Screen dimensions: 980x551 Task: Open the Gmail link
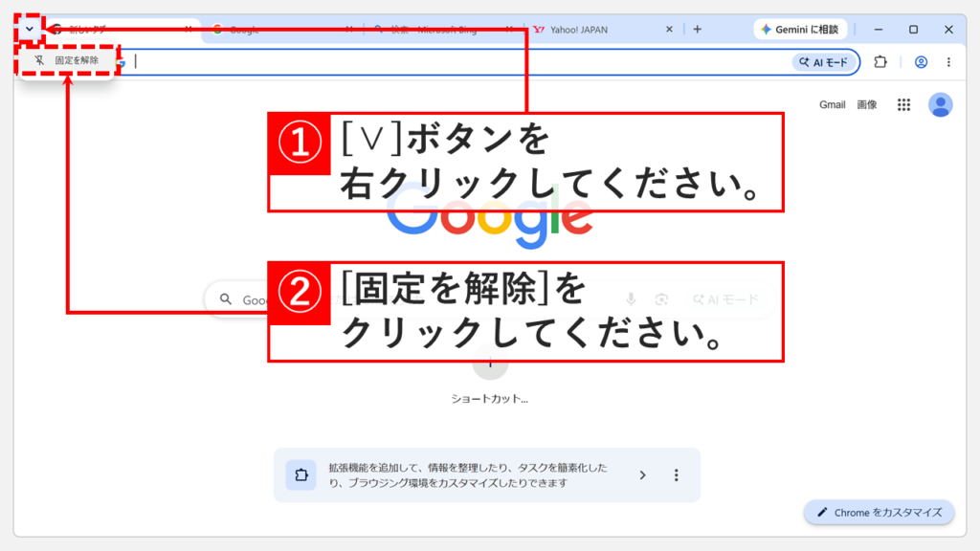(x=832, y=105)
